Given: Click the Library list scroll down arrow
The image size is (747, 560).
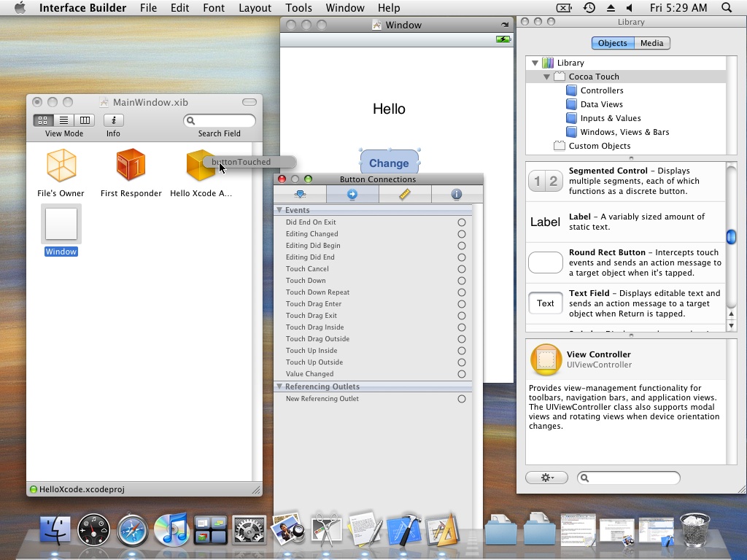Looking at the screenshot, I should [731, 326].
